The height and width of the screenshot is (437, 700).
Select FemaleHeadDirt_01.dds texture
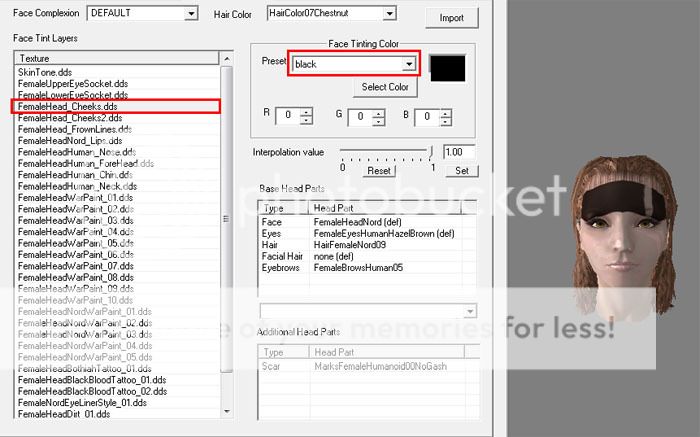(x=64, y=414)
